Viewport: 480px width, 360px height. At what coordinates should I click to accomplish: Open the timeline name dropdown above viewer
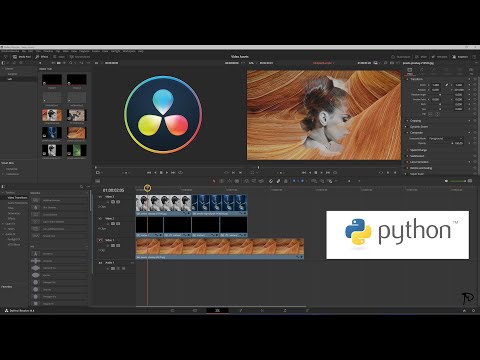click(324, 63)
